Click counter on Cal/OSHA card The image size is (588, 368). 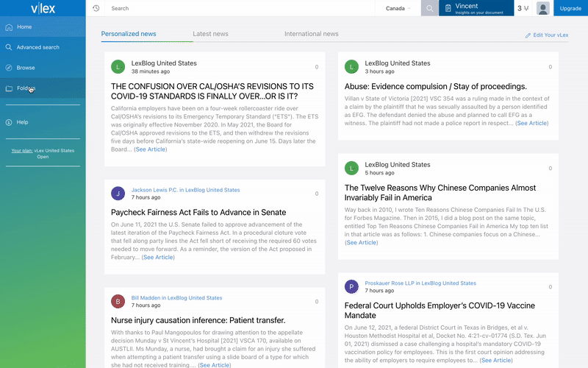317,67
